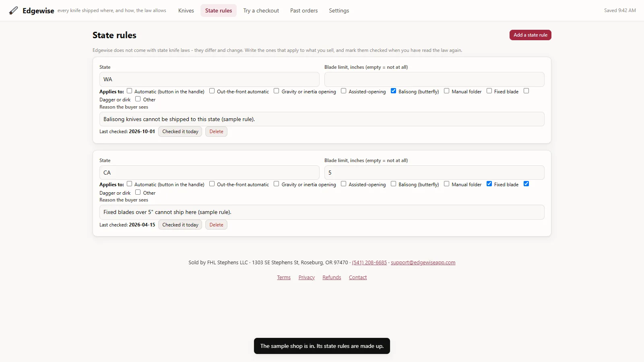Uncheck Fixed blade in CA rule
The width and height of the screenshot is (644, 362).
coord(489,184)
